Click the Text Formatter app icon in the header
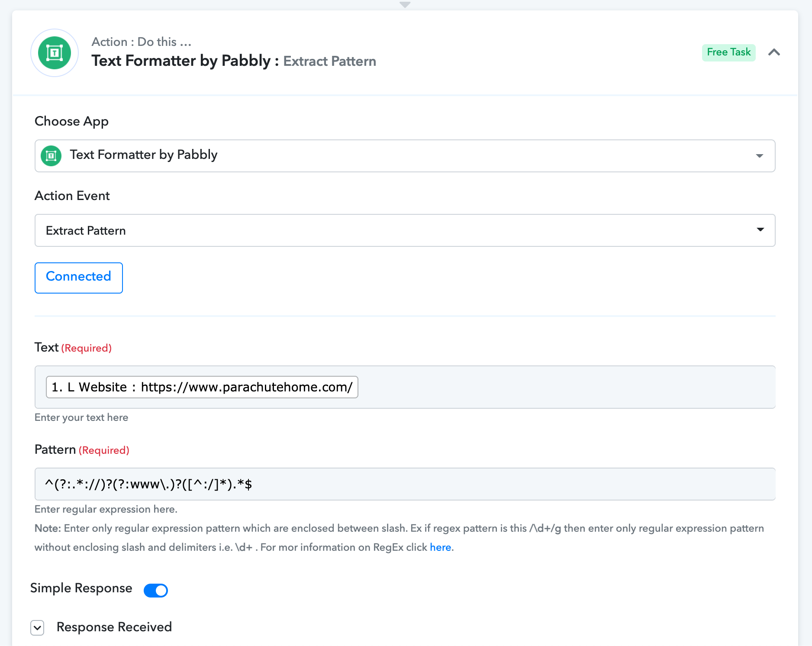Viewport: 812px width, 646px height. pyautogui.click(x=55, y=53)
